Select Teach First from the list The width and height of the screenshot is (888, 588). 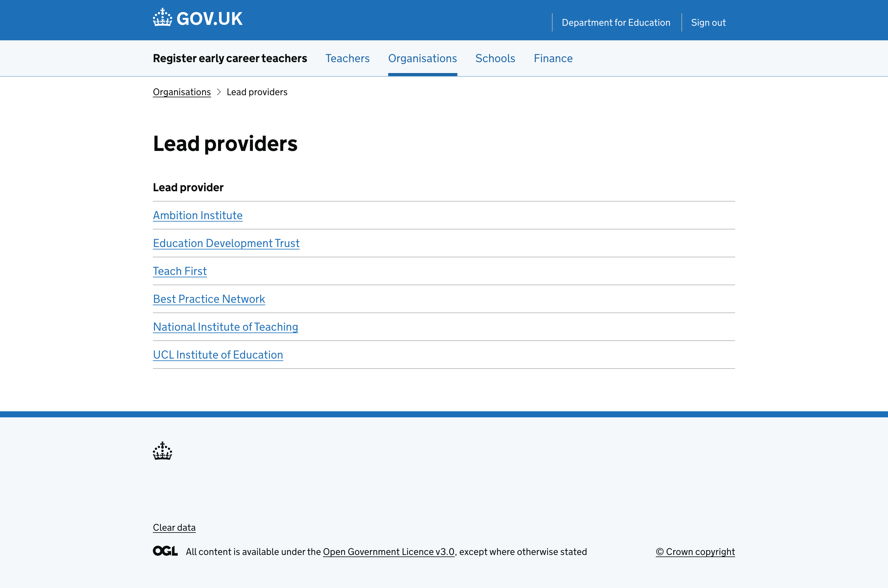click(x=179, y=271)
